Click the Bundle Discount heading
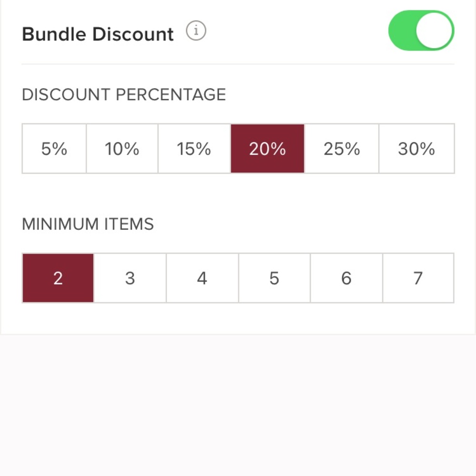Screen dimensions: 476x476 pos(97,33)
